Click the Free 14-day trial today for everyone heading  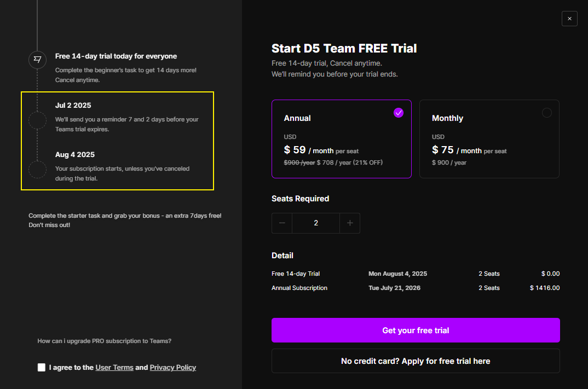pos(116,56)
